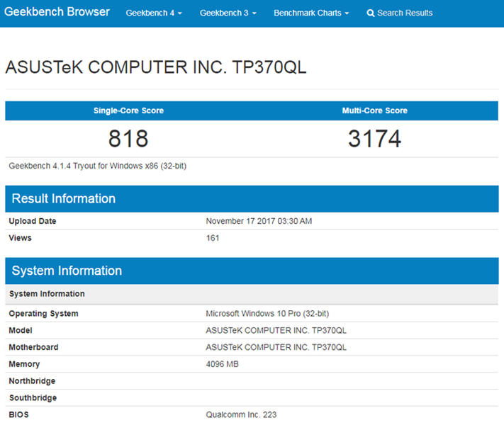Select the Northbridge label
This screenshot has height=425, width=504.
[32, 380]
